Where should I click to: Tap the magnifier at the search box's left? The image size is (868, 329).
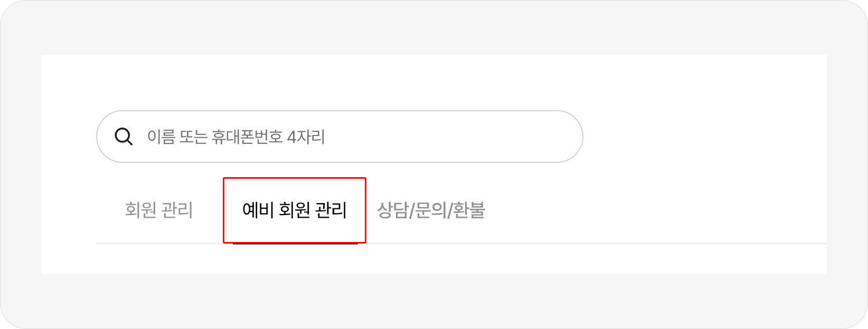pos(124,137)
